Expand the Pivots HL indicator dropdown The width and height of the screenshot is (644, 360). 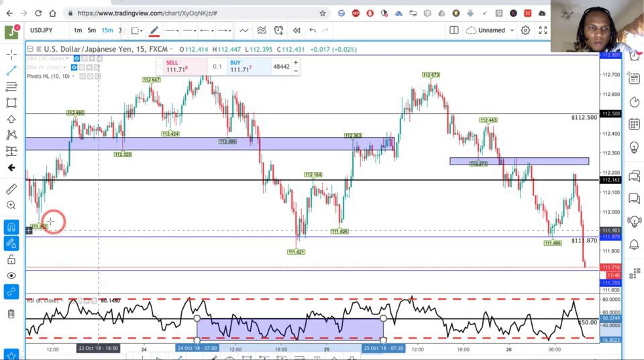tap(73, 77)
